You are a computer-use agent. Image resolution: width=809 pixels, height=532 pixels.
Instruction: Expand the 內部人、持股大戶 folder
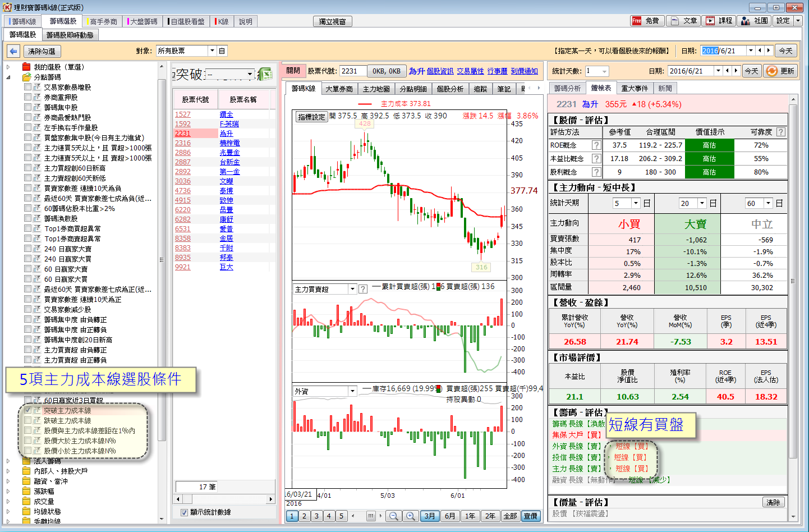tap(8, 471)
